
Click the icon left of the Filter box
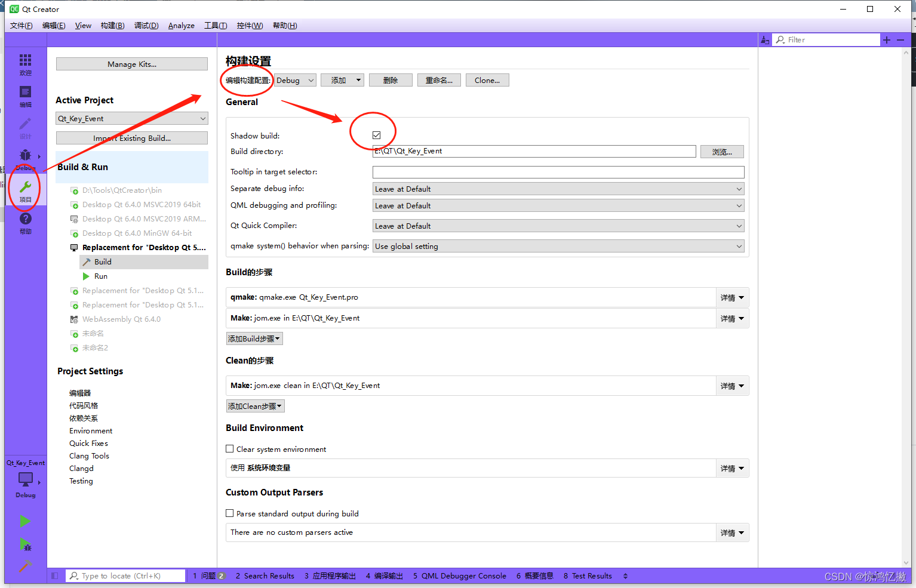pos(765,40)
